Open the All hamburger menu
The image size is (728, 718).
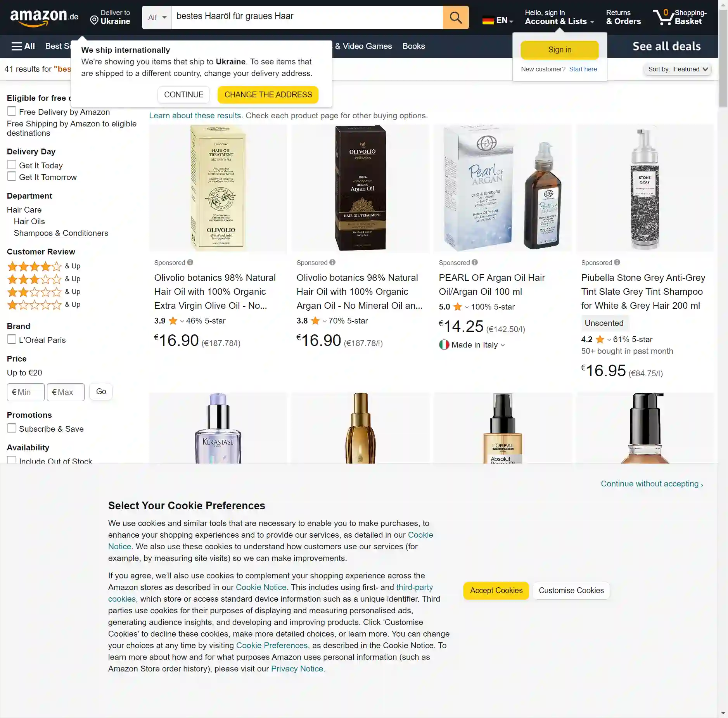pyautogui.click(x=23, y=46)
